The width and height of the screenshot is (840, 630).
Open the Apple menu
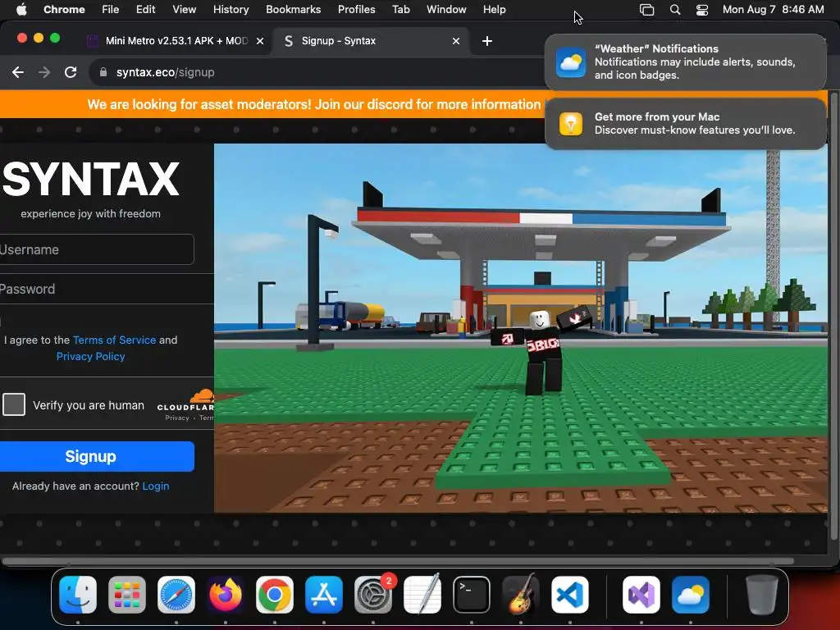point(21,10)
